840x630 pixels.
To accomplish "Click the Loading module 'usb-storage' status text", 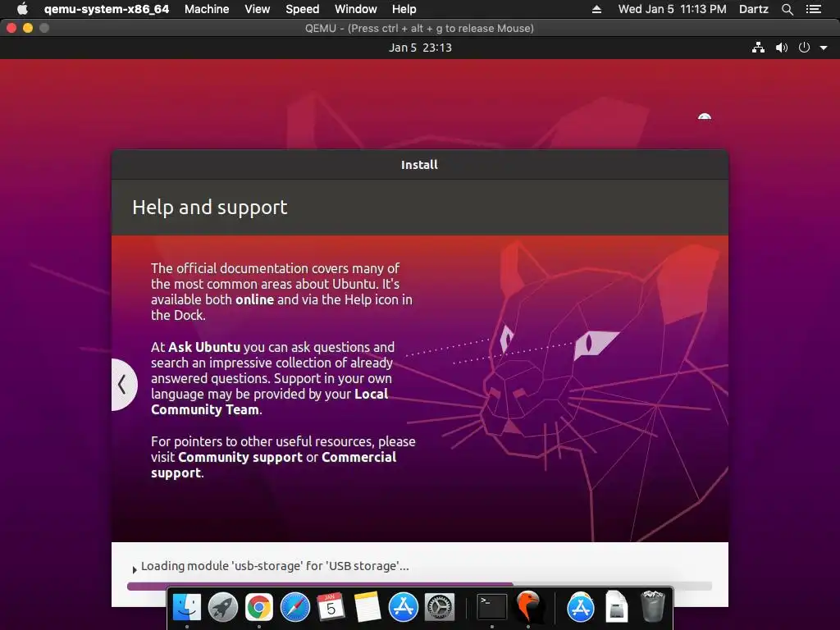I will click(275, 566).
